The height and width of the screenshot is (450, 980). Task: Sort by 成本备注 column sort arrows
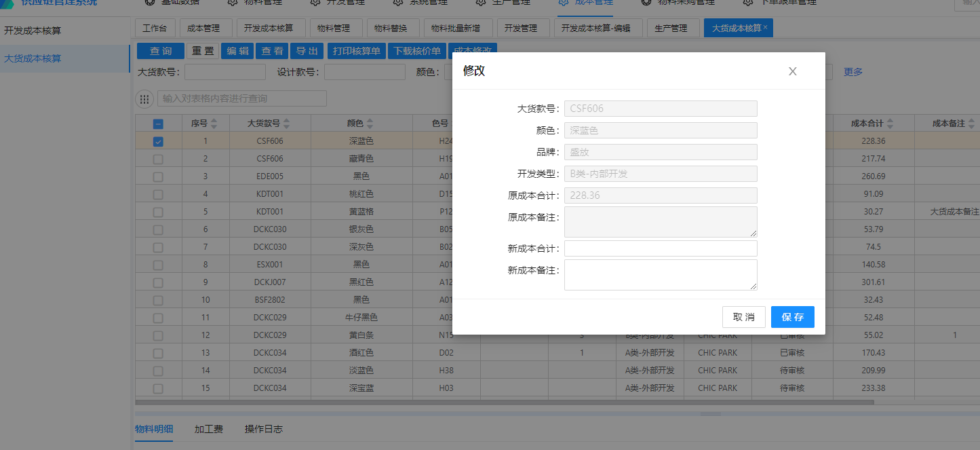[x=971, y=124]
